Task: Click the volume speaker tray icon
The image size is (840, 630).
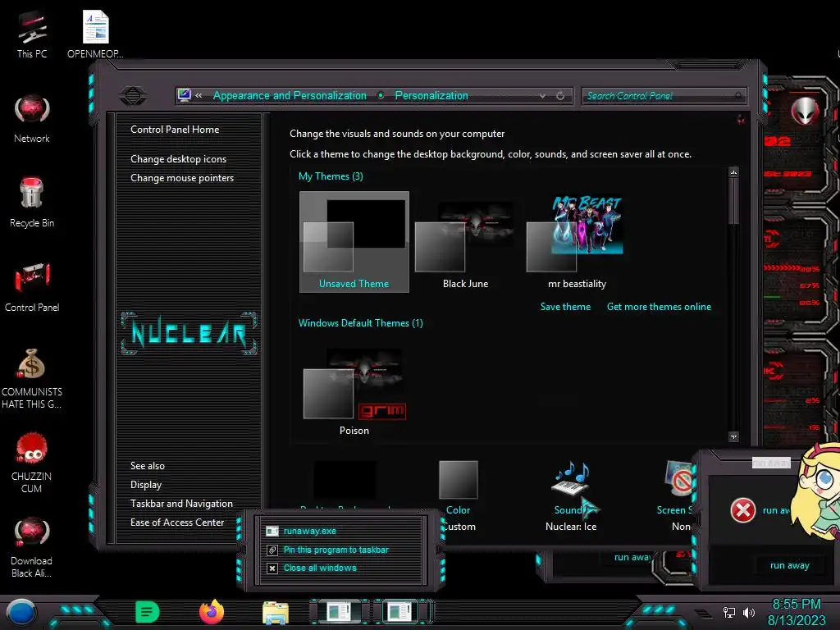Action: click(749, 612)
